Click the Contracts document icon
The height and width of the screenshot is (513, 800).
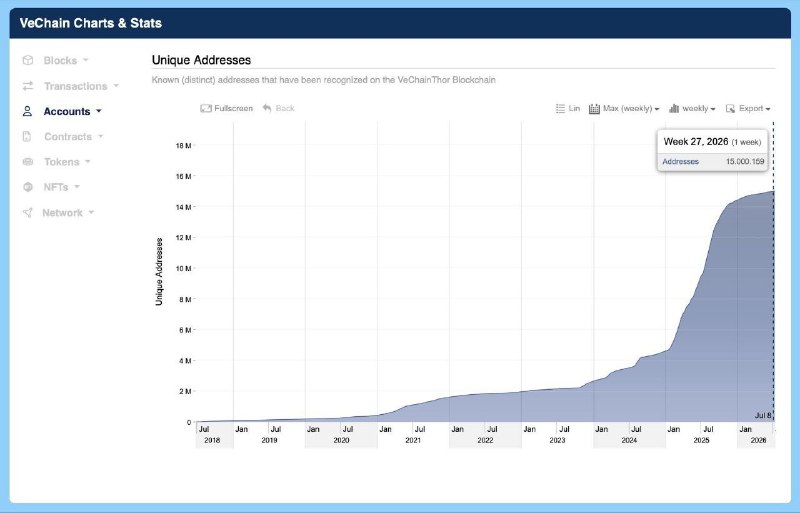point(27,136)
